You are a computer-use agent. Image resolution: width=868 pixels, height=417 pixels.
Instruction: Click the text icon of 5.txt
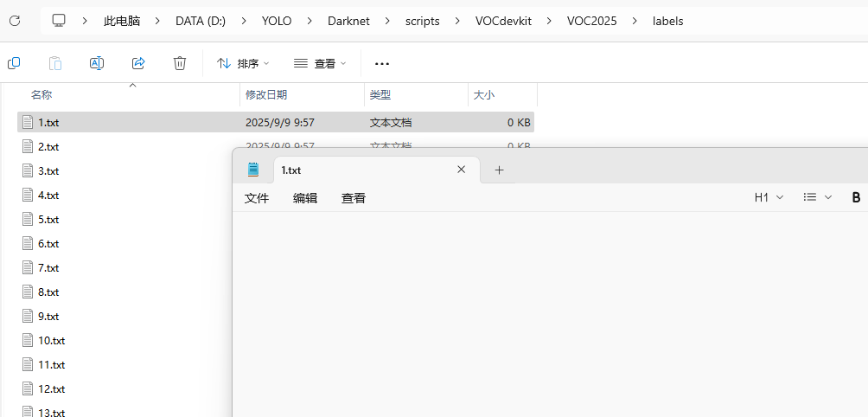click(28, 219)
